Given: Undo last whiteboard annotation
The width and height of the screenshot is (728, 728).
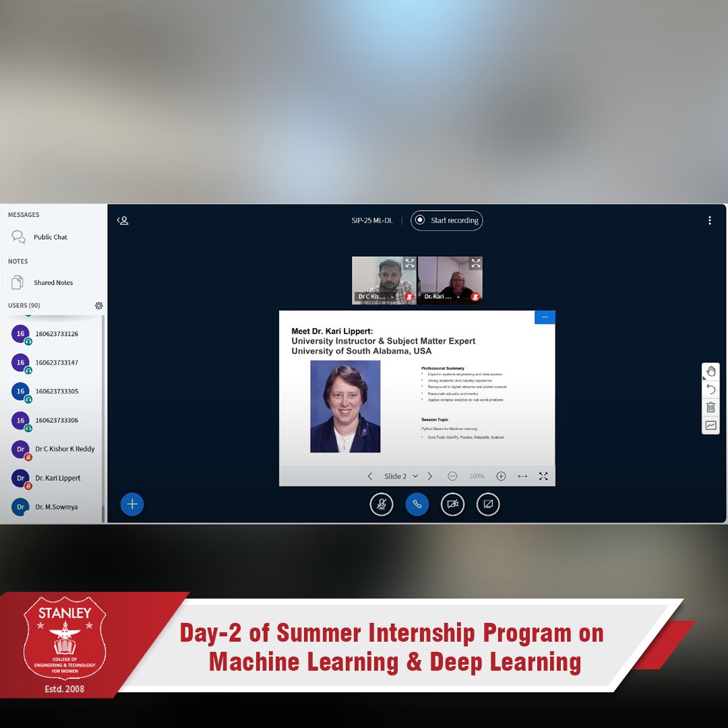Looking at the screenshot, I should pyautogui.click(x=710, y=389).
